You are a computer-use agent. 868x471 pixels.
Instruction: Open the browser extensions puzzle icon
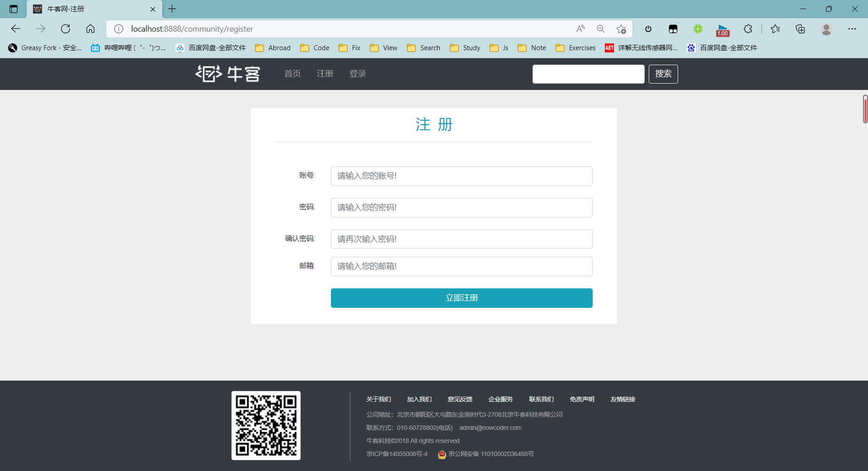748,29
